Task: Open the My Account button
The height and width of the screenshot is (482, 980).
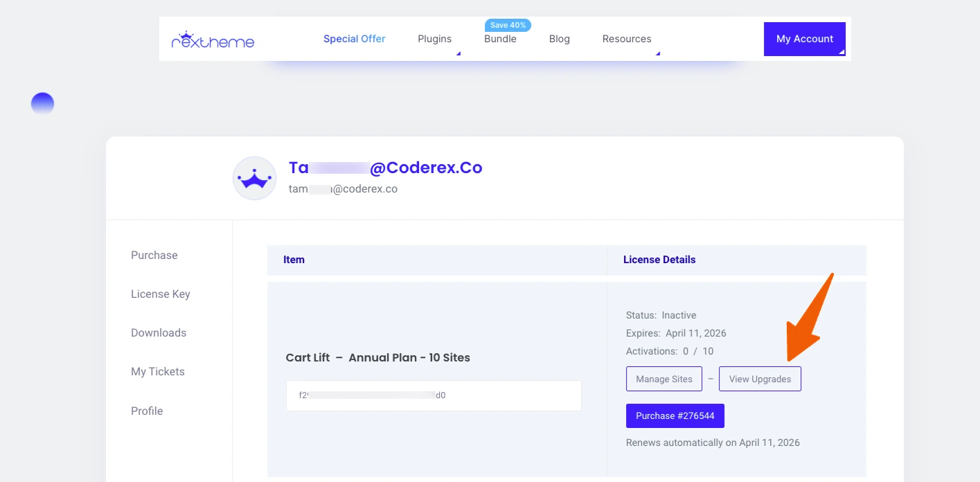Action: [805, 39]
